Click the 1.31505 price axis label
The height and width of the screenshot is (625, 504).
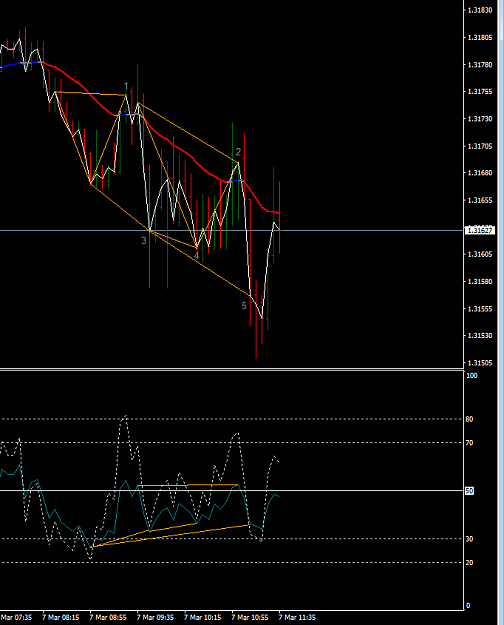tap(480, 363)
